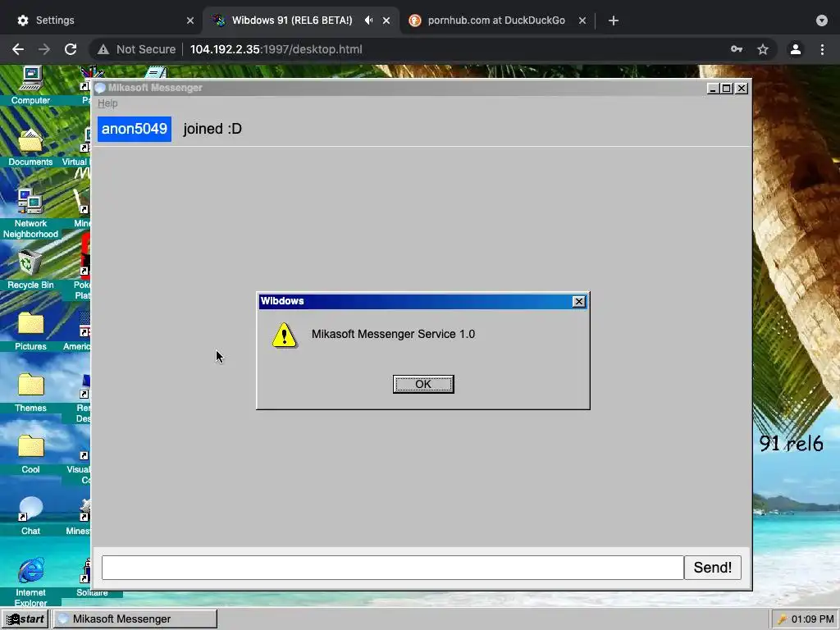Close the Wibdows 91 browser tab
This screenshot has width=840, height=630.
tap(386, 21)
